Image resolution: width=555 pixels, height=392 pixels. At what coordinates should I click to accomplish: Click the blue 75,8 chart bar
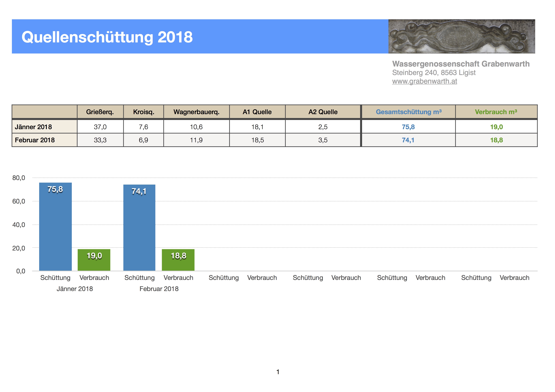55,227
